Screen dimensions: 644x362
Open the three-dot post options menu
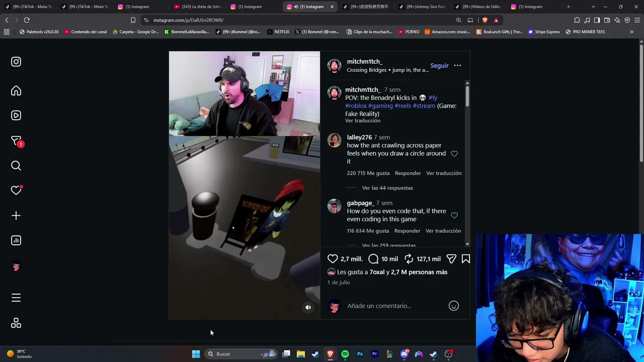click(x=457, y=65)
